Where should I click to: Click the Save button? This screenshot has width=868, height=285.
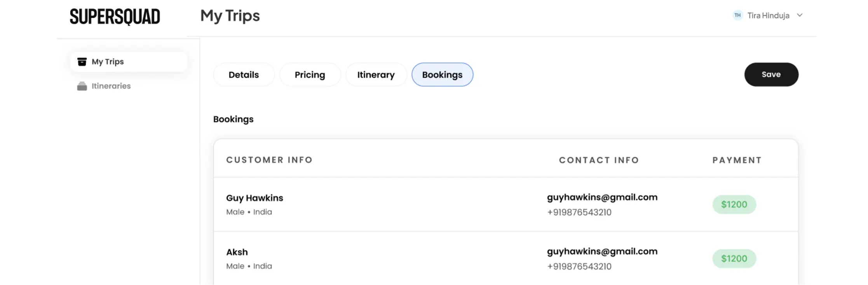(x=771, y=75)
